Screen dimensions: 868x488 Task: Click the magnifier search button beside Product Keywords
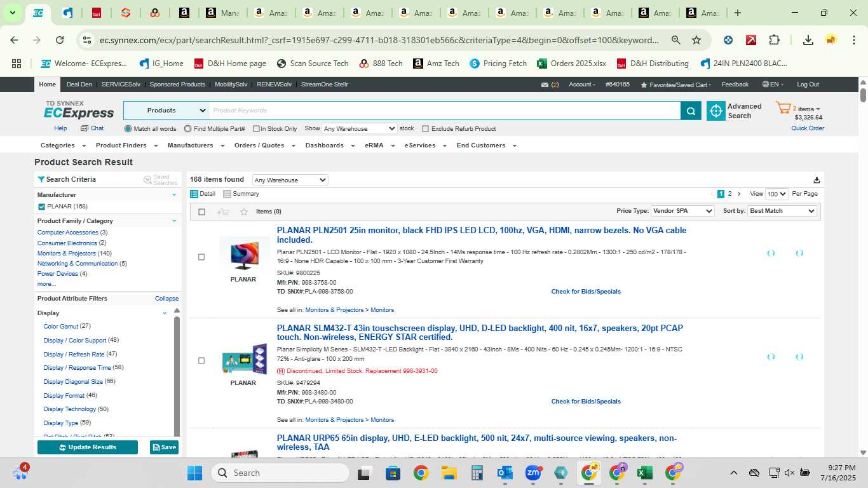click(691, 111)
